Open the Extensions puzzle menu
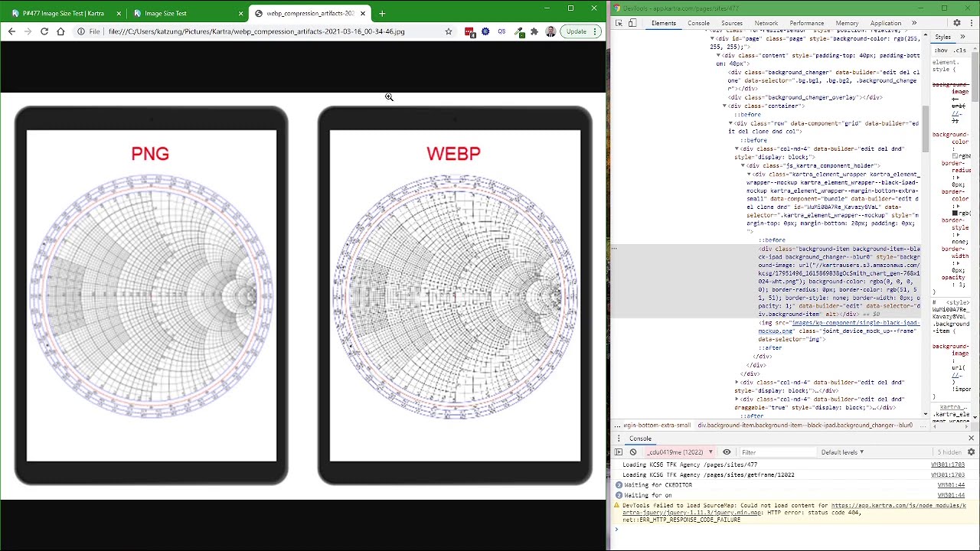The height and width of the screenshot is (551, 980). click(534, 31)
